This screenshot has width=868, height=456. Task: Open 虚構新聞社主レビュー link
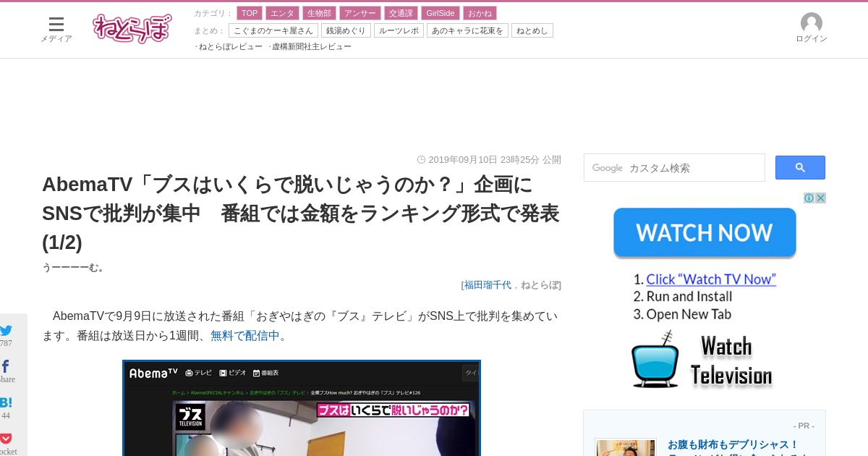[311, 46]
